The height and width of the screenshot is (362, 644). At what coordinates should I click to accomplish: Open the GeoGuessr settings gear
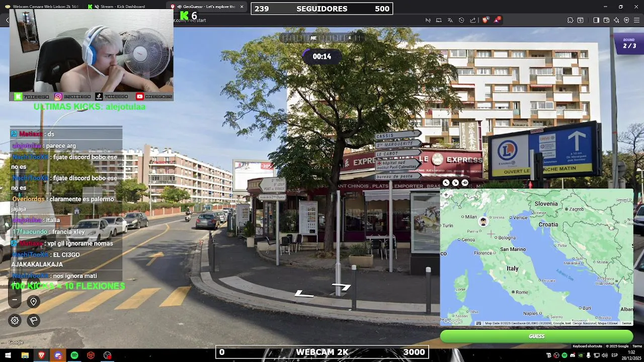tap(15, 320)
